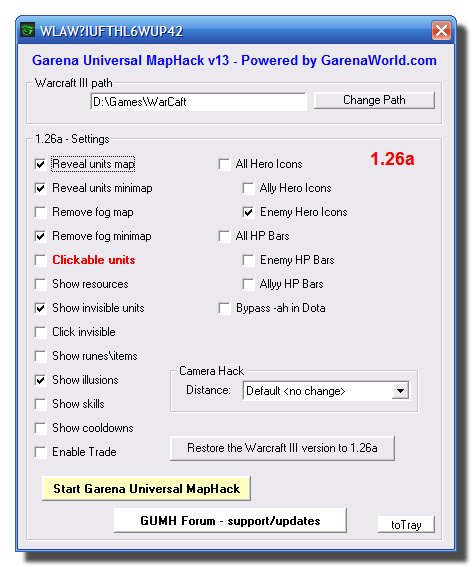Enable Show skills
This screenshot has width=472, height=567.
click(x=41, y=404)
